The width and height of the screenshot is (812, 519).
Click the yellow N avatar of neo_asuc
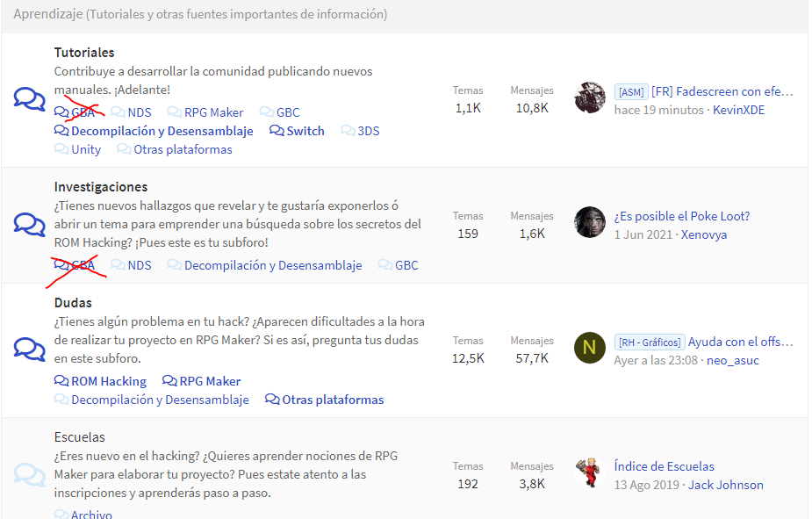tap(590, 348)
